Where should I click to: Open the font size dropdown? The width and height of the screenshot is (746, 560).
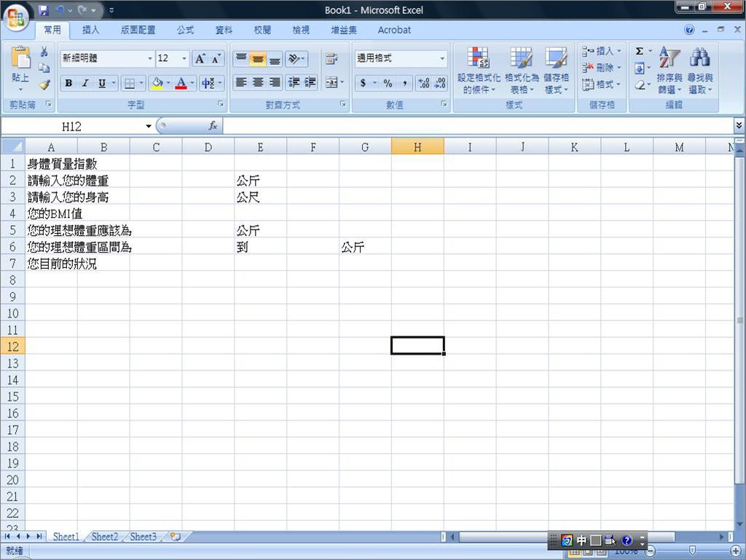point(184,58)
